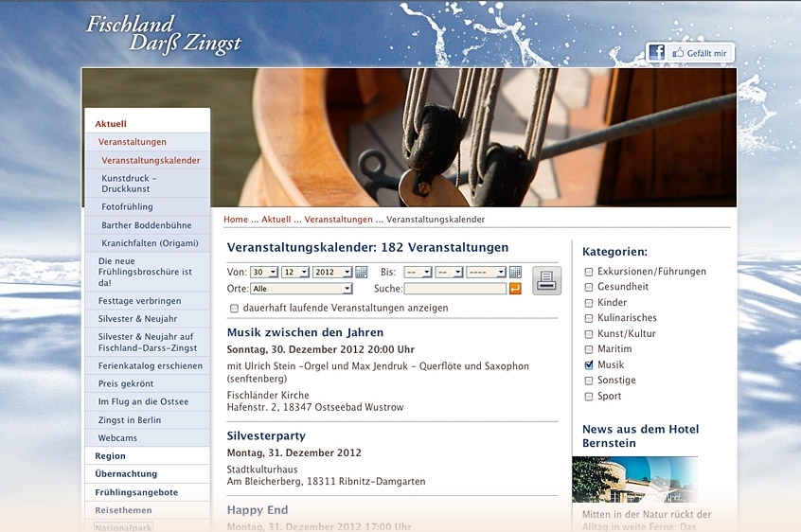Open the Happy End event
Image resolution: width=801 pixels, height=532 pixels.
tap(258, 510)
